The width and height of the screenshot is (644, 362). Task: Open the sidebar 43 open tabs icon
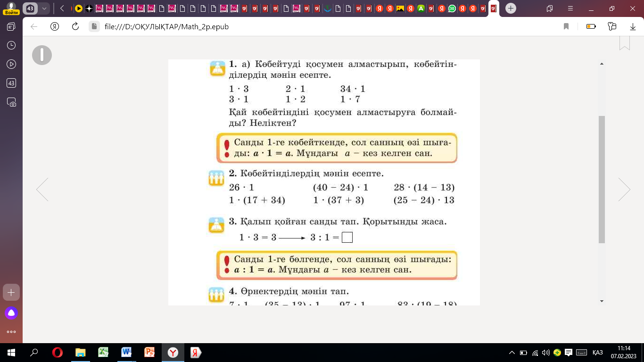point(11,83)
